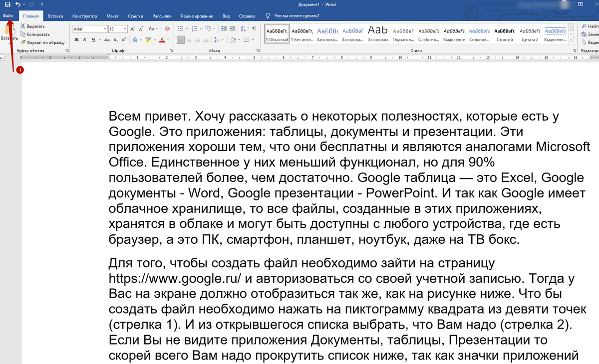
Task: Open the Вид tab
Action: coord(226,16)
